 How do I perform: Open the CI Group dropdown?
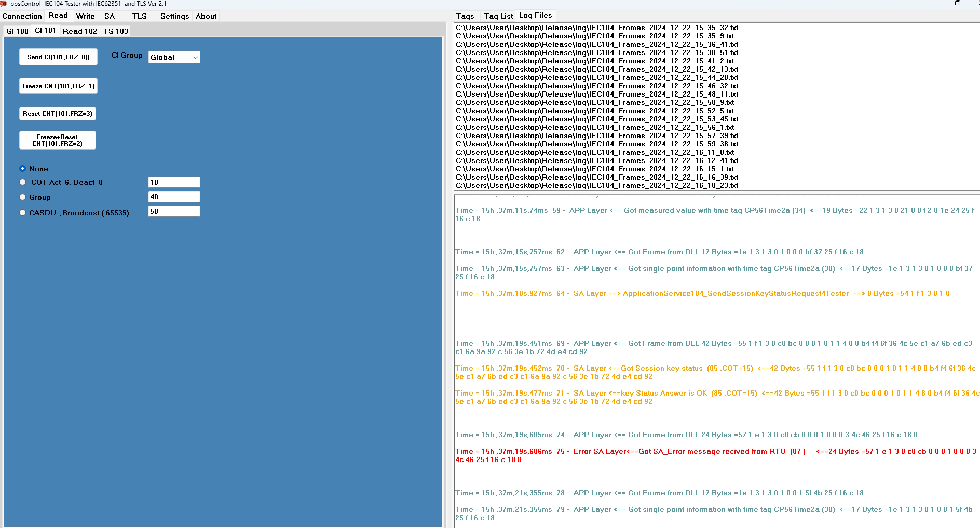coord(174,57)
